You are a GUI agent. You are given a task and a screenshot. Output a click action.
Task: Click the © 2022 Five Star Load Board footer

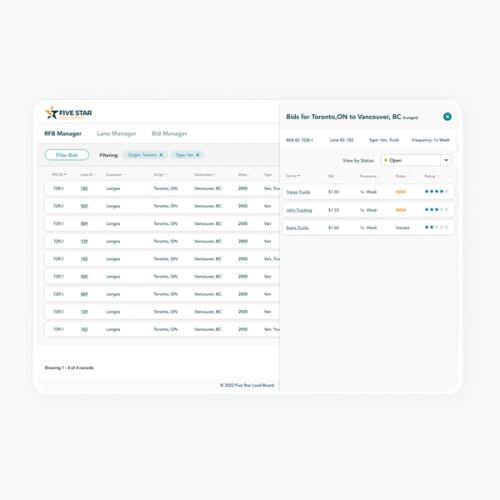247,385
